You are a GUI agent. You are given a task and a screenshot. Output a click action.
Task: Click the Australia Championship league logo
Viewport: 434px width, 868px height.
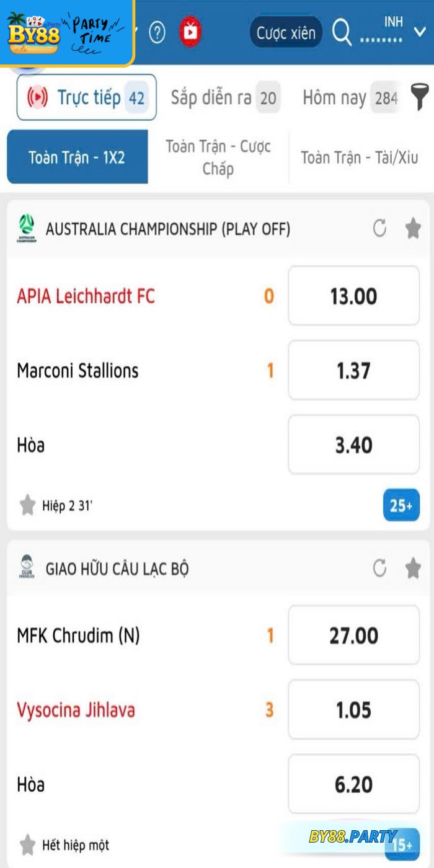[27, 229]
